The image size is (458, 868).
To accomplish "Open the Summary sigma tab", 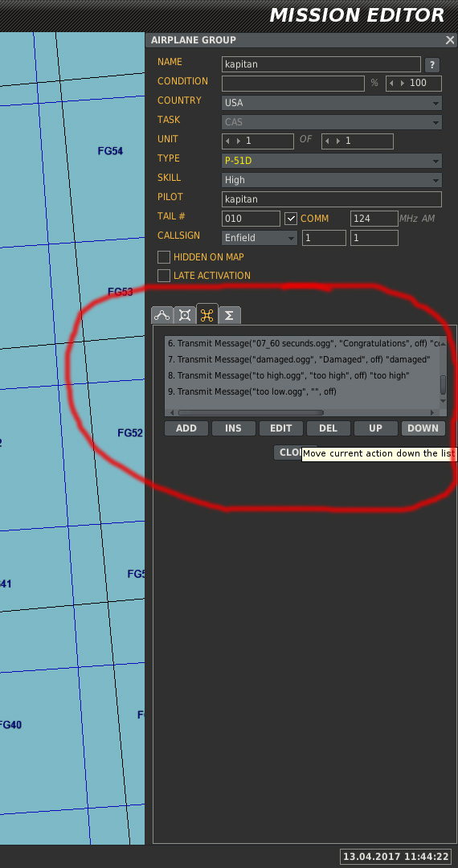I will tap(230, 315).
